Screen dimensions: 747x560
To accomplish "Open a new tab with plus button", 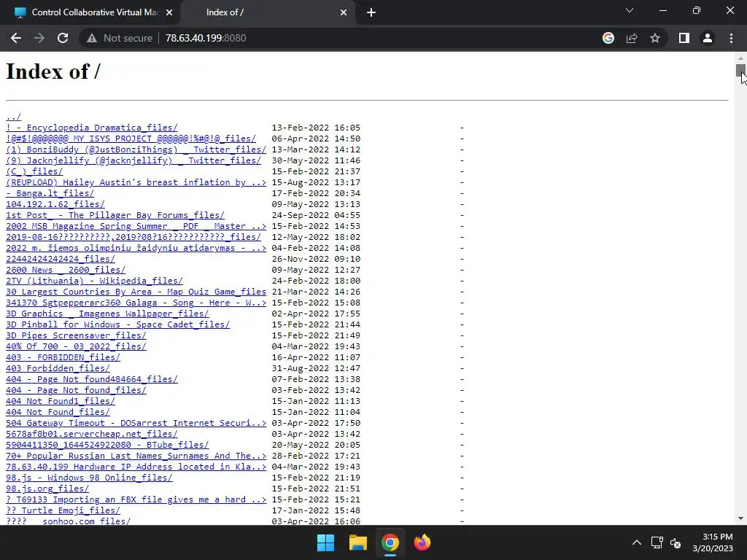I will pyautogui.click(x=371, y=12).
